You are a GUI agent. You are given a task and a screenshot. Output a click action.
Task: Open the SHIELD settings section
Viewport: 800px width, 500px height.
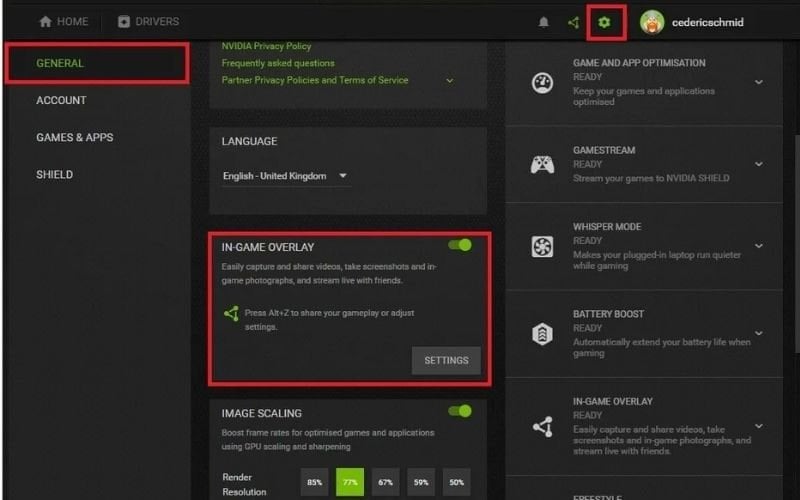pos(55,175)
